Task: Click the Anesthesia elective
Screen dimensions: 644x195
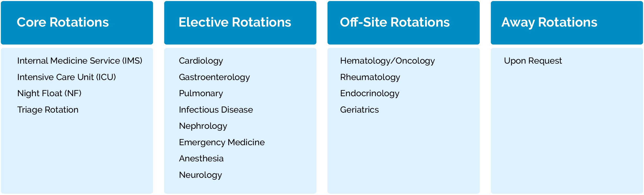Action: click(x=201, y=159)
